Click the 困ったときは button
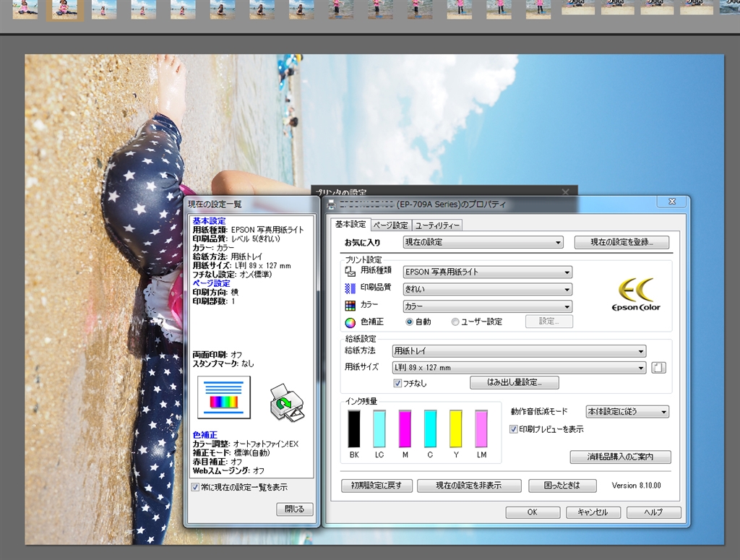The width and height of the screenshot is (740, 560). [x=562, y=486]
